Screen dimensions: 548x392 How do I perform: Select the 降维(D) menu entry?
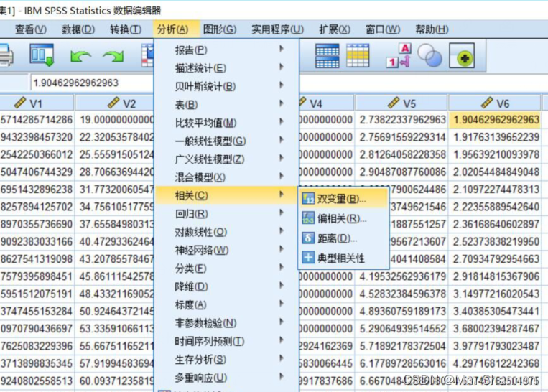click(226, 286)
